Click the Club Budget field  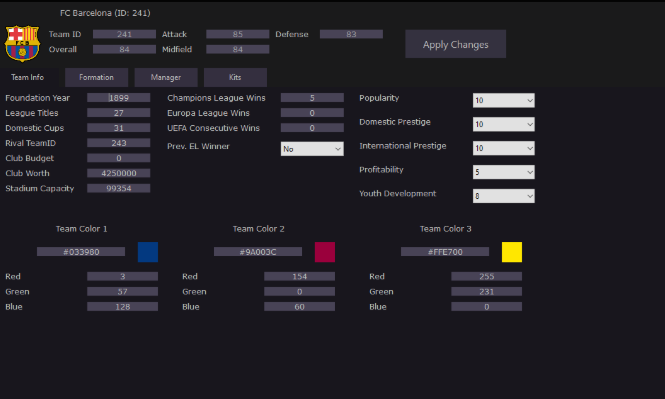click(x=119, y=158)
